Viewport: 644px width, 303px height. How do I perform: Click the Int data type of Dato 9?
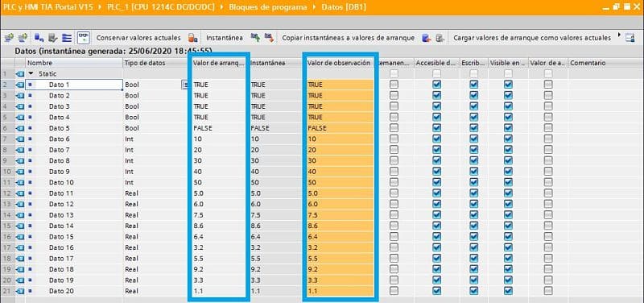pos(129,172)
